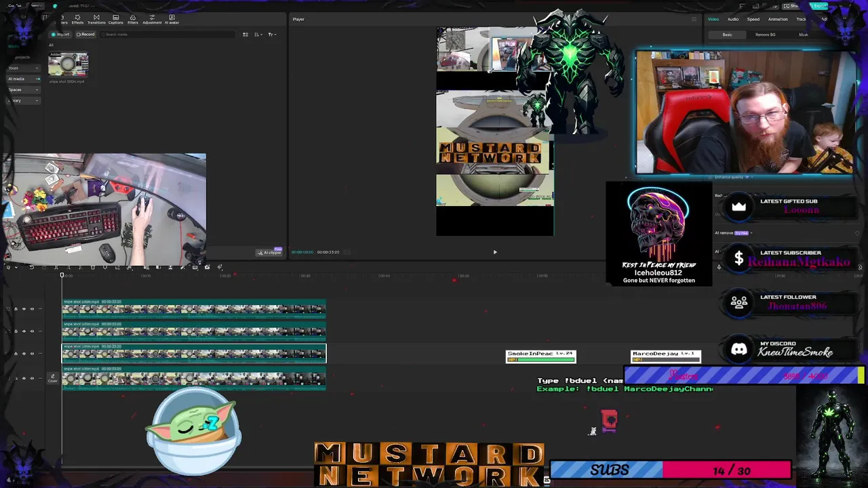868x488 pixels.
Task: Mute the top video track audio
Action: point(33,309)
